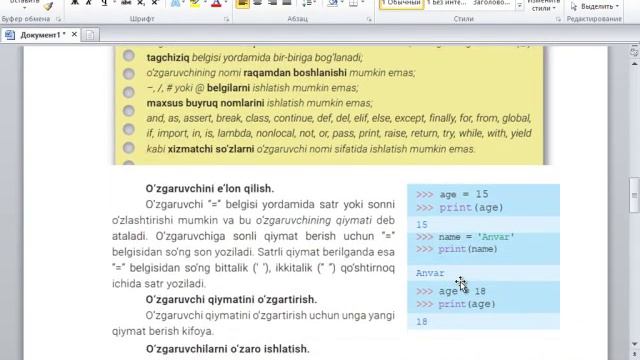Image resolution: width=640 pixels, height=360 pixels.
Task: Click the bold text "xizmatchi so'zlarni"
Action: (211, 149)
